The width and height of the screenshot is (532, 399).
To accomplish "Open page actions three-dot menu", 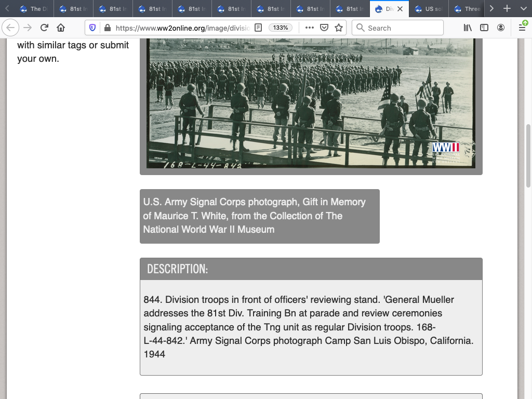I will (x=310, y=28).
